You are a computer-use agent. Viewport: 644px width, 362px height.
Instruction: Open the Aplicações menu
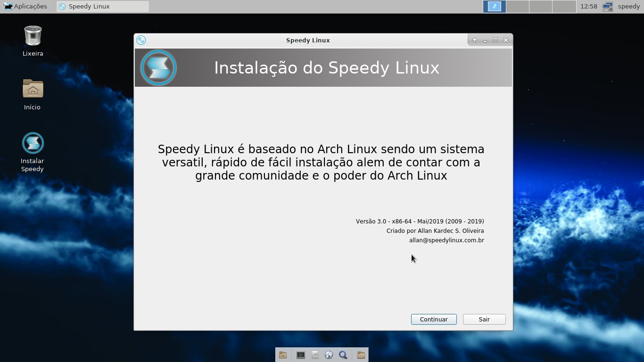[x=25, y=6]
